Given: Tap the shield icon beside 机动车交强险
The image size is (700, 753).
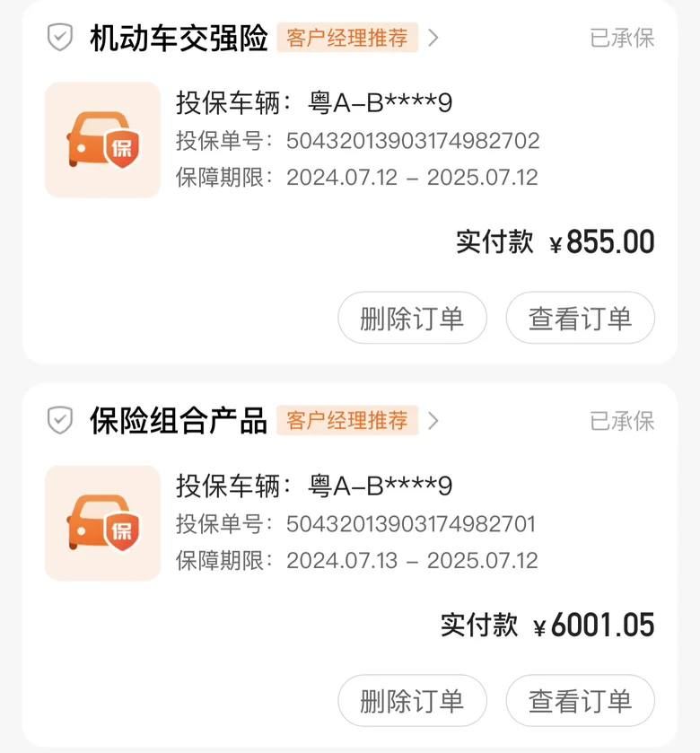Looking at the screenshot, I should [59, 38].
